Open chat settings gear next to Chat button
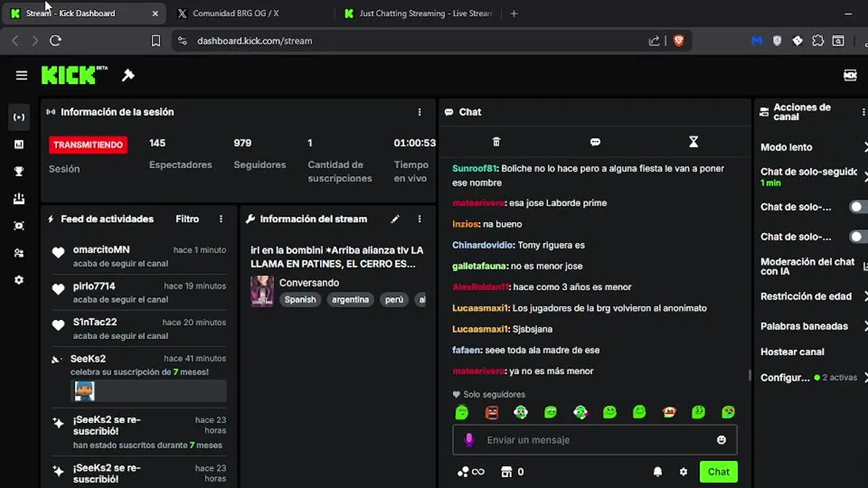This screenshot has width=868, height=488. [684, 472]
